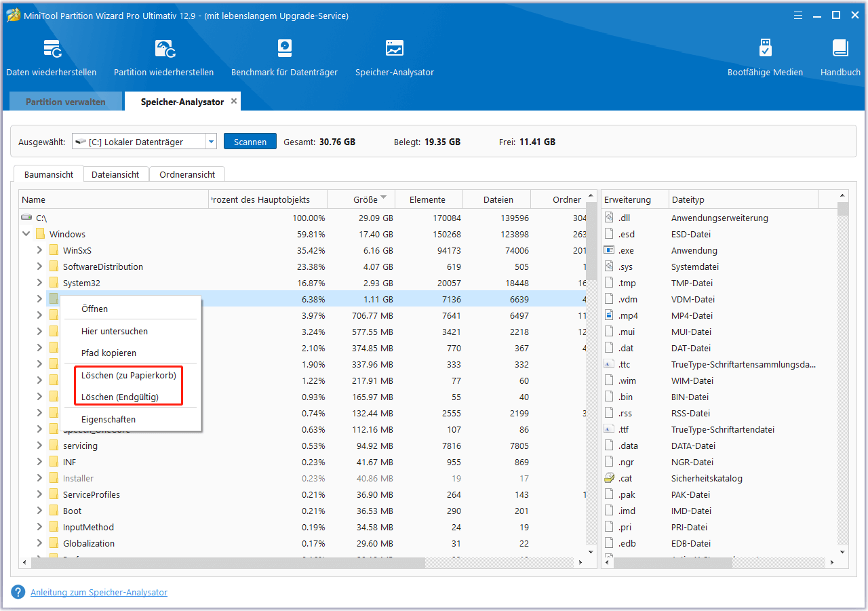
Task: Select the Installer folder row
Action: 302,478
